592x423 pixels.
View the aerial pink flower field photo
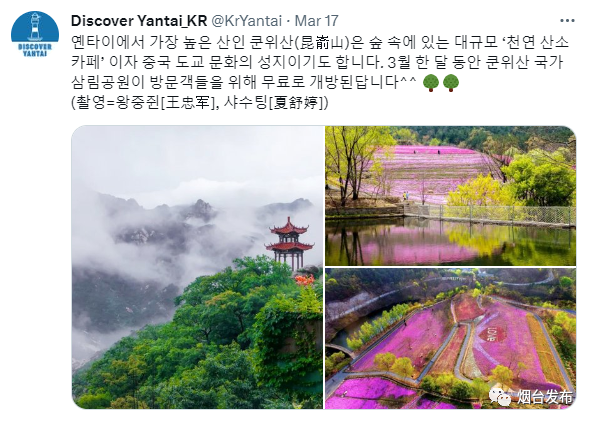coord(450,339)
